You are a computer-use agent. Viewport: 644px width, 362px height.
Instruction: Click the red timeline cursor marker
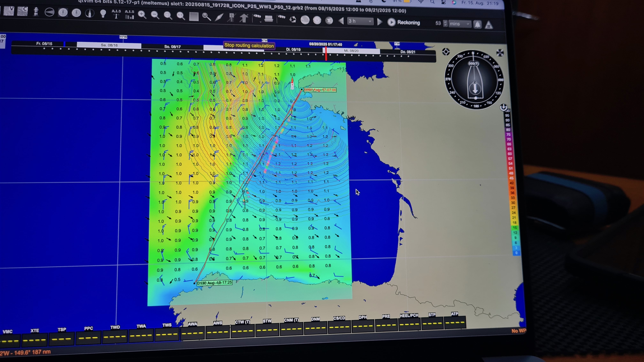point(326,54)
